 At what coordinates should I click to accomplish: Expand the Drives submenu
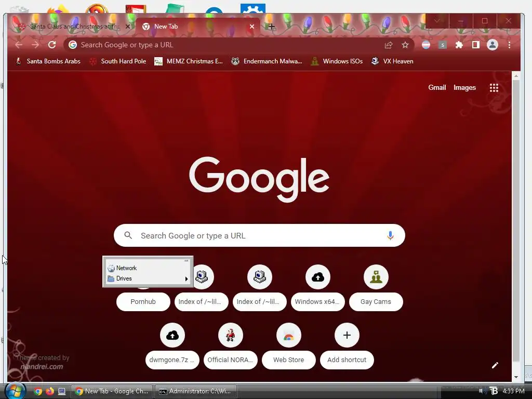(x=148, y=278)
